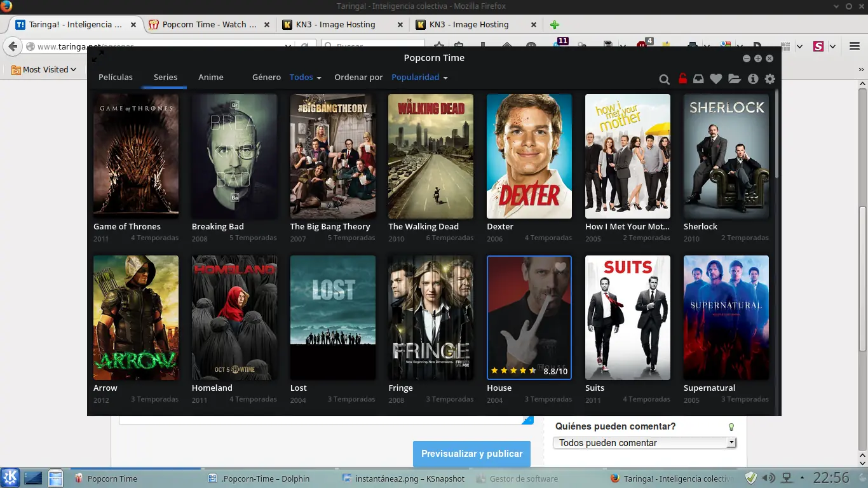868x488 pixels.
Task: Open Suits poster
Action: coord(628,318)
